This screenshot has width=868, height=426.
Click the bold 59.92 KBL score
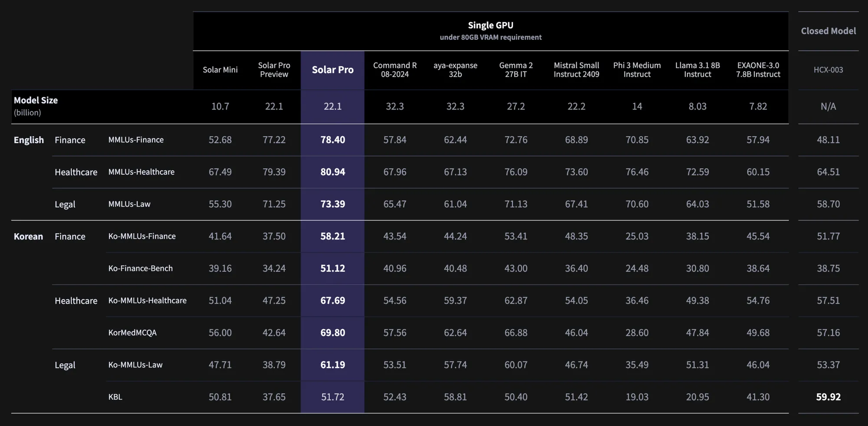828,397
